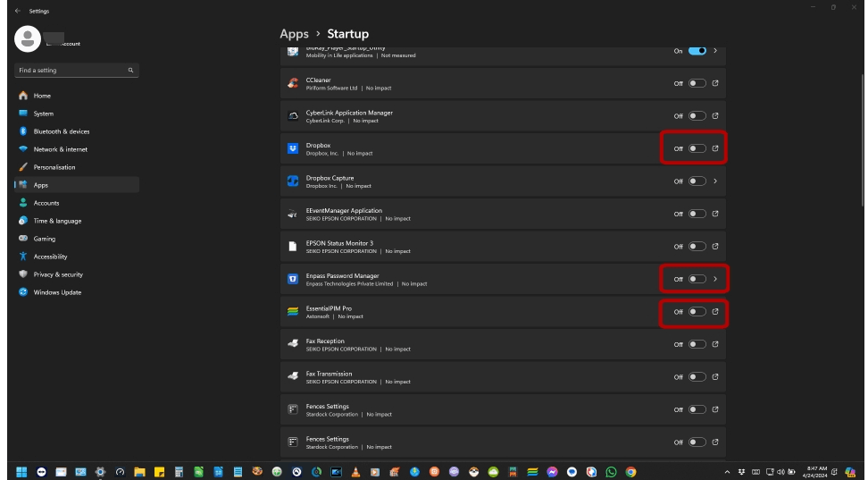Click the back arrow in Settings
Viewport: 868px width, 480px height.
click(18, 11)
